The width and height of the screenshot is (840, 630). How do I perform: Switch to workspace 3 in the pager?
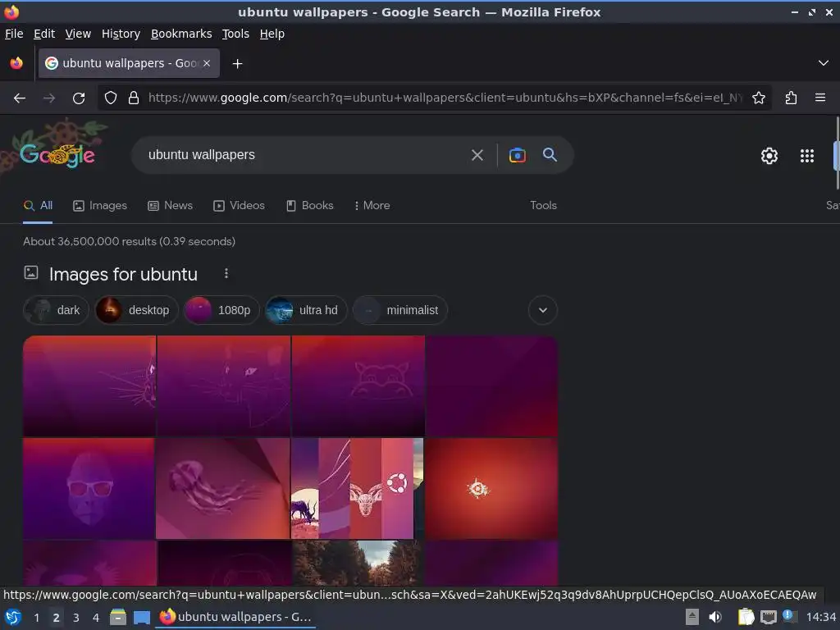(x=76, y=618)
